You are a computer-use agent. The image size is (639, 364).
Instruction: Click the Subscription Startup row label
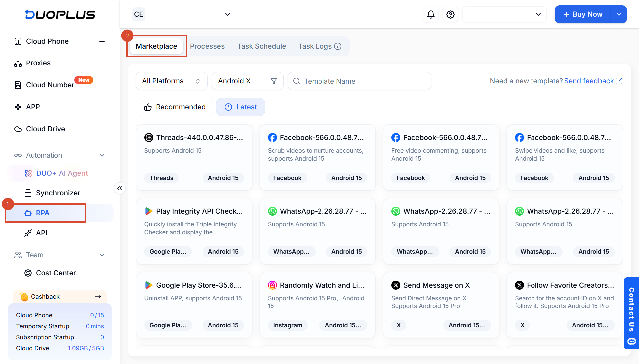click(45, 337)
